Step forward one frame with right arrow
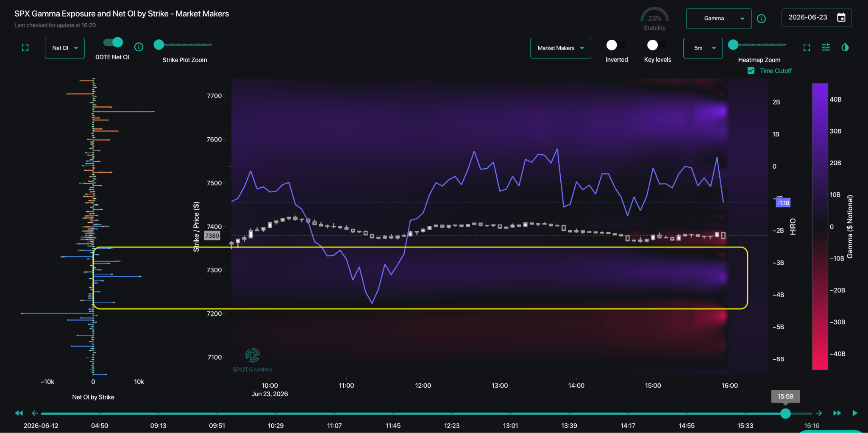The width and height of the screenshot is (868, 433). [819, 413]
